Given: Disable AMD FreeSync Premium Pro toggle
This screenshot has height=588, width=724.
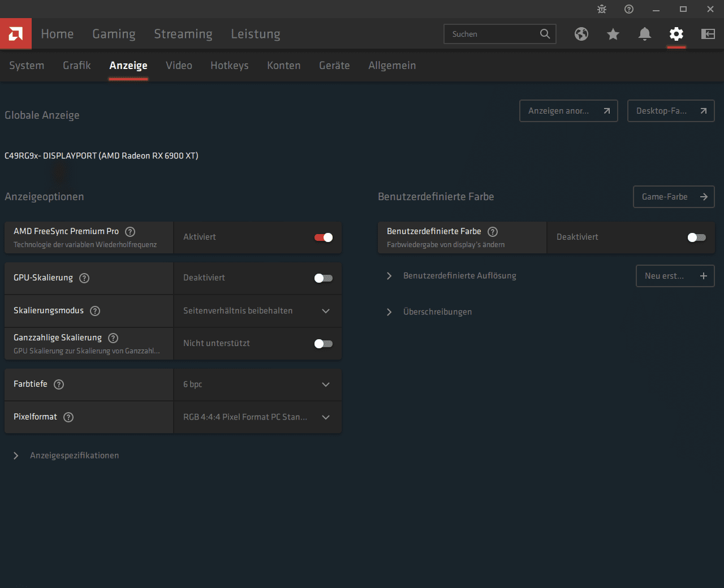Looking at the screenshot, I should 324,237.
